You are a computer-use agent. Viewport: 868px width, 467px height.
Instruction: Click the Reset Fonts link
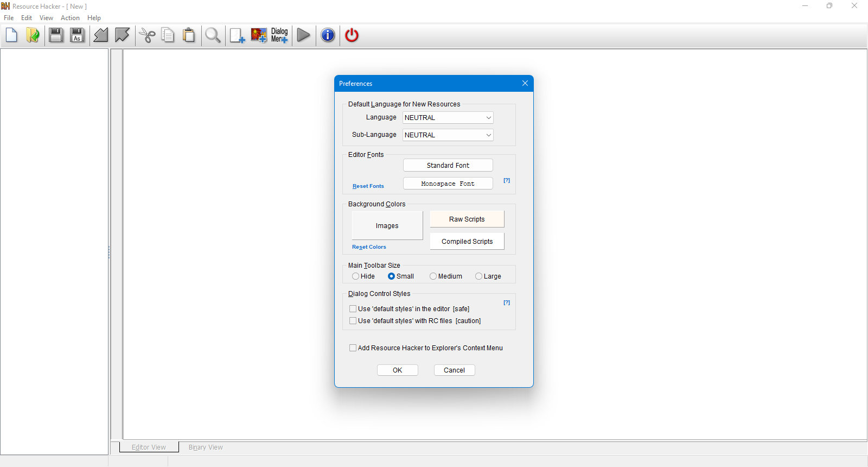pyautogui.click(x=368, y=186)
